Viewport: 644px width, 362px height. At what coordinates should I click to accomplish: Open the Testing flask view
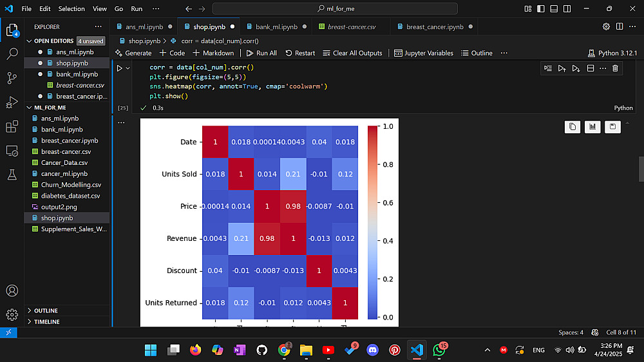tap(12, 175)
